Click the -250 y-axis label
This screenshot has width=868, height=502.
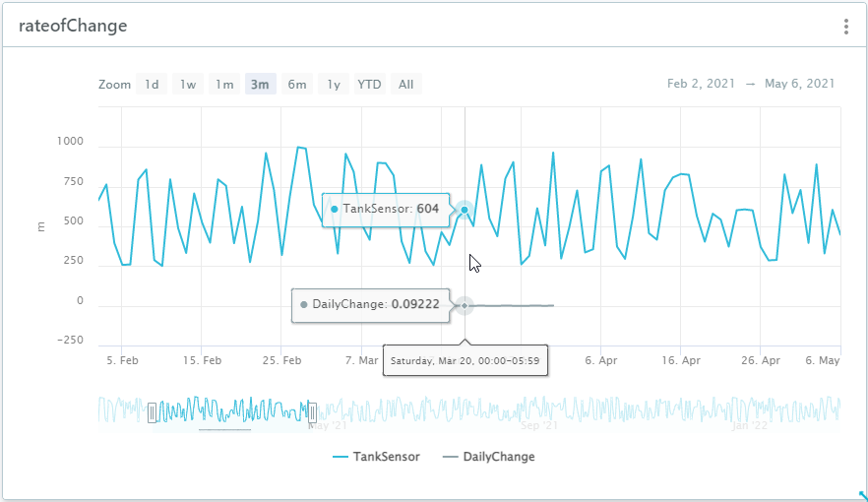70,340
